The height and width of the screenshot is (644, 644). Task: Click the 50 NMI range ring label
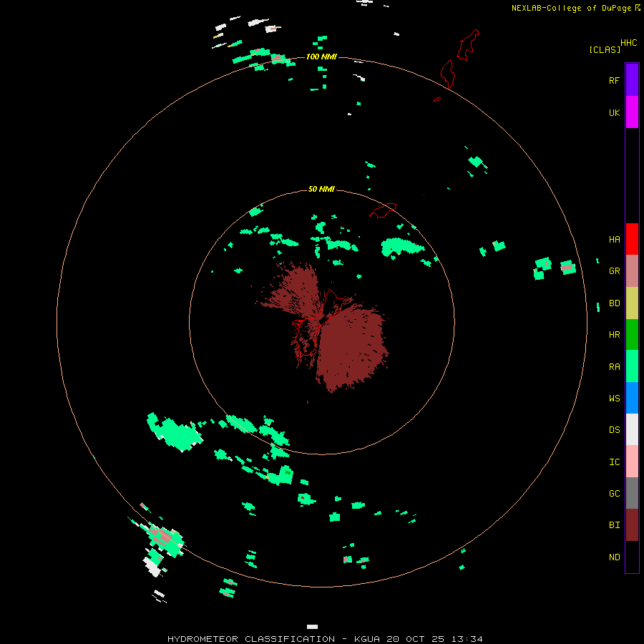[x=321, y=189]
